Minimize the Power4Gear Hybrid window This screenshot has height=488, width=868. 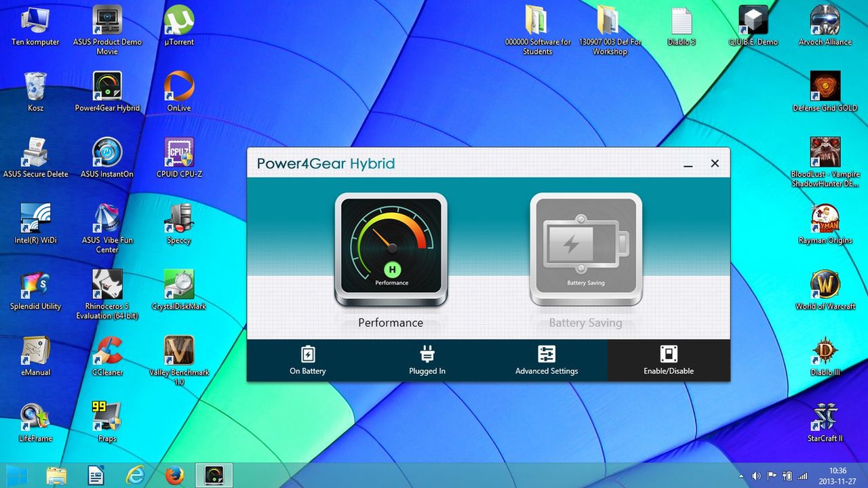click(688, 163)
